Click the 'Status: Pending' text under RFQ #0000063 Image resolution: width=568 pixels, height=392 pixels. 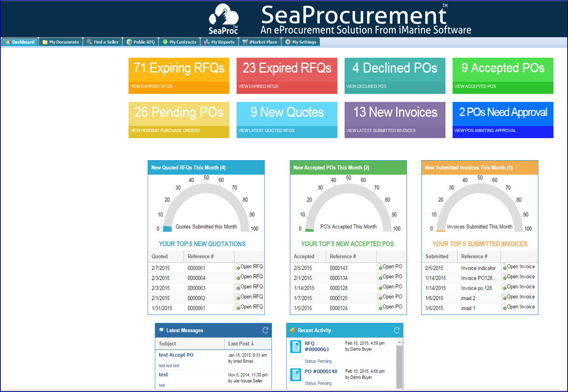click(x=318, y=361)
